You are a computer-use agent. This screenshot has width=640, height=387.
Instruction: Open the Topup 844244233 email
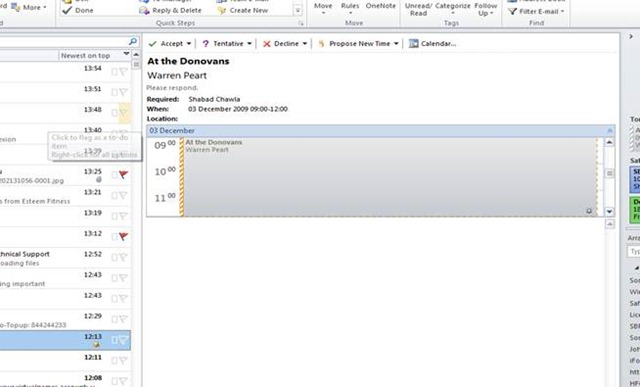(65, 320)
